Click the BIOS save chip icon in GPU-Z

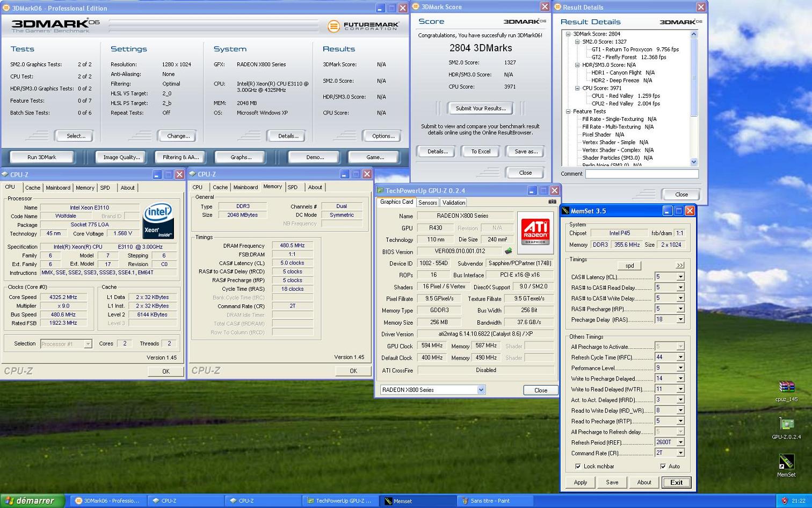click(x=508, y=251)
